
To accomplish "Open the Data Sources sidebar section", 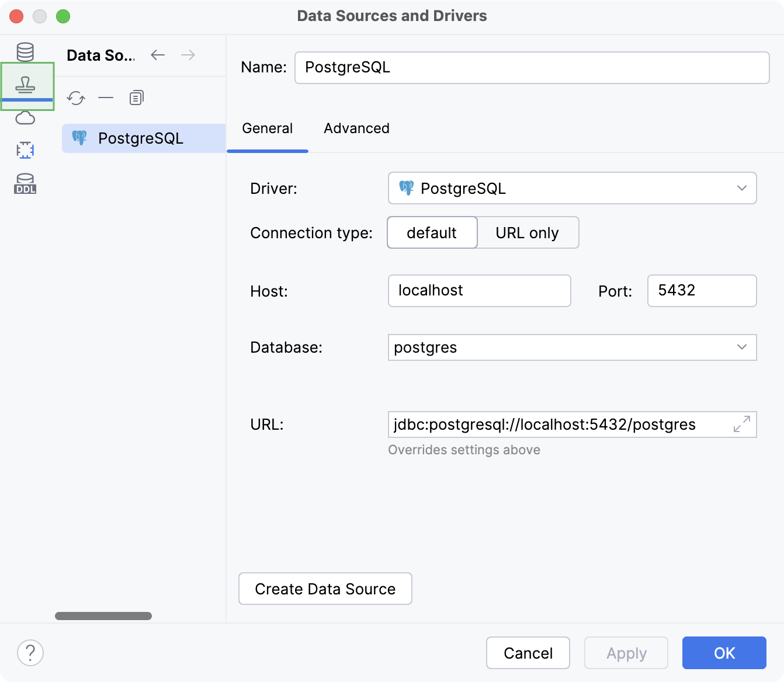I will pyautogui.click(x=25, y=51).
